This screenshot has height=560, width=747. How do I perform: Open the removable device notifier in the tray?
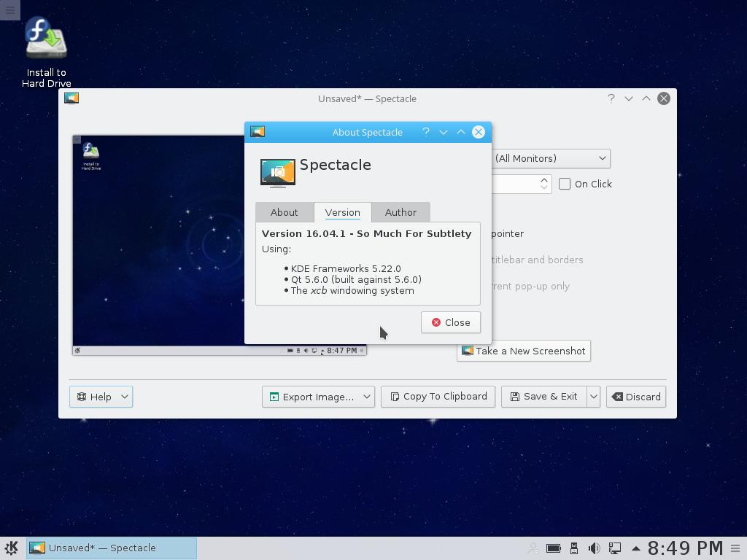click(574, 548)
